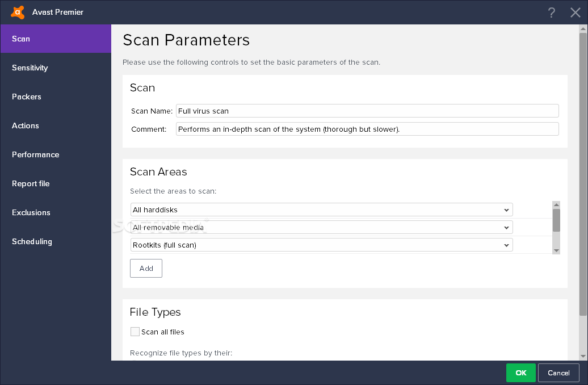Image resolution: width=588 pixels, height=385 pixels.
Task: Expand the Rootkits (full scan) dropdown
Action: tap(321, 245)
